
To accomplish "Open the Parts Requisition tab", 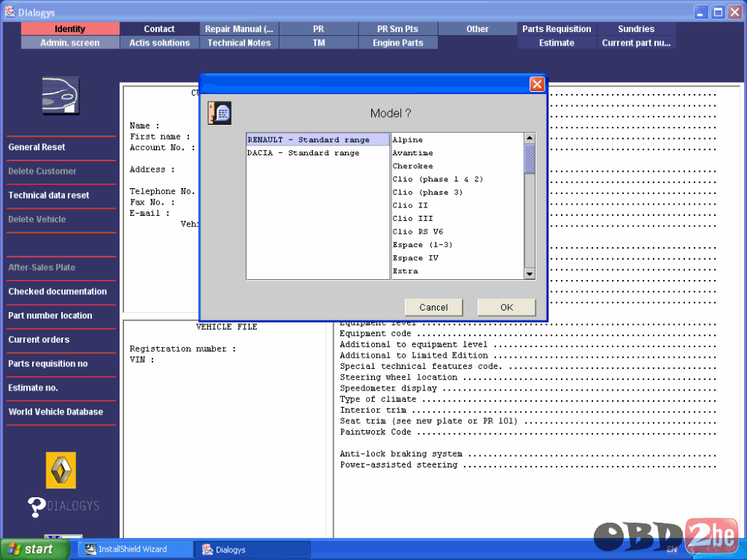I will click(557, 29).
